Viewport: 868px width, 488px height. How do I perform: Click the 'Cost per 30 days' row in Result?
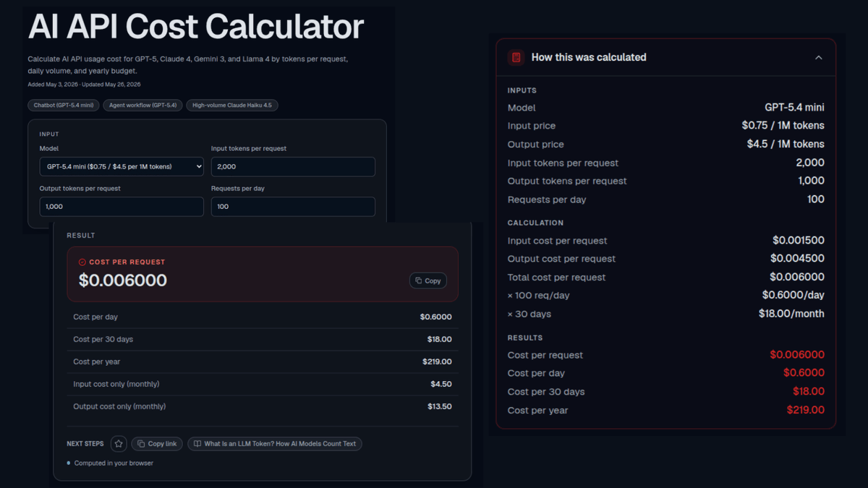263,339
